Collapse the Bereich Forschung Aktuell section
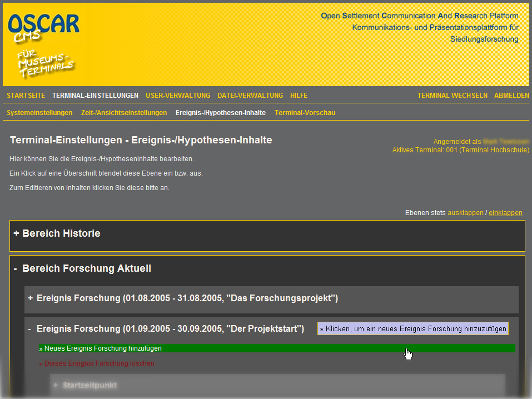The width and height of the screenshot is (532, 399). 82,269
